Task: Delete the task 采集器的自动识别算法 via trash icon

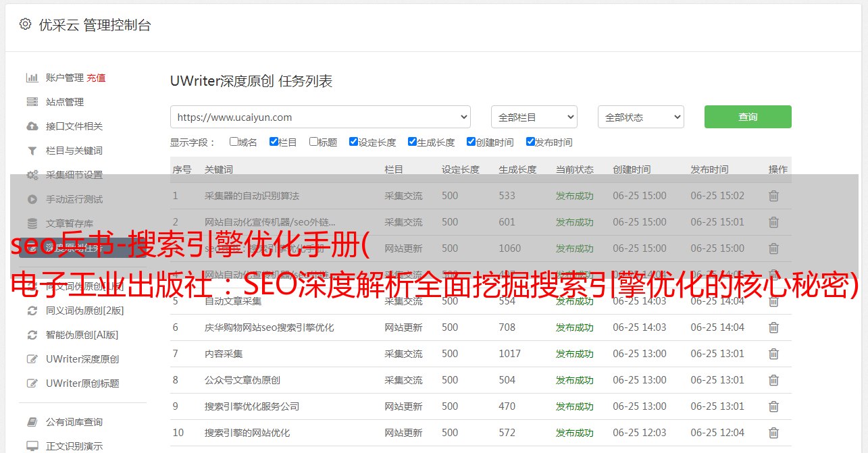Action: pos(774,196)
